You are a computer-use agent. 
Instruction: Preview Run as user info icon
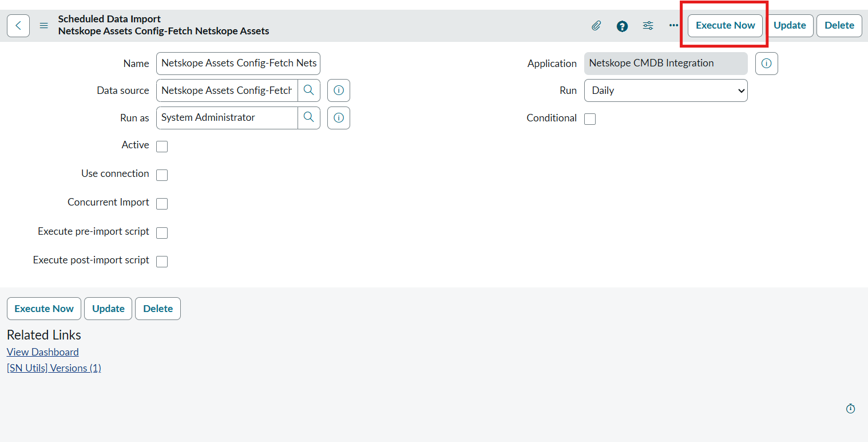point(339,118)
